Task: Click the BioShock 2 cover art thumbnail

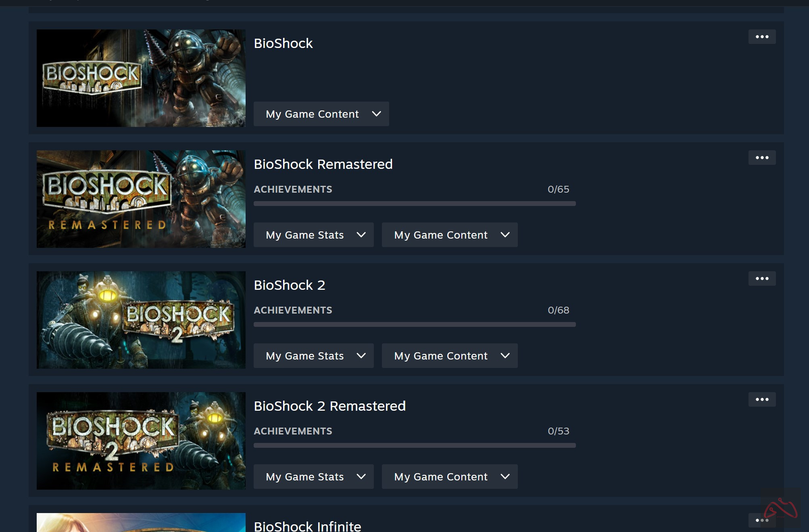Action: click(141, 320)
